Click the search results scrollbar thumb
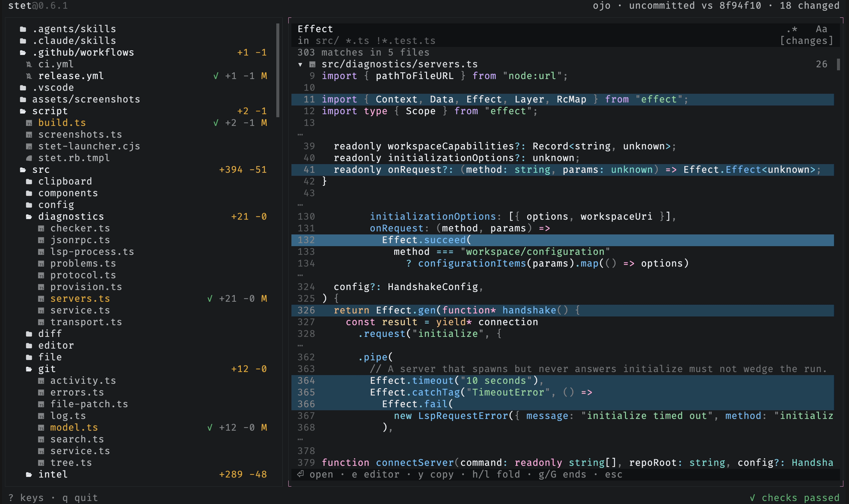 tap(838, 65)
